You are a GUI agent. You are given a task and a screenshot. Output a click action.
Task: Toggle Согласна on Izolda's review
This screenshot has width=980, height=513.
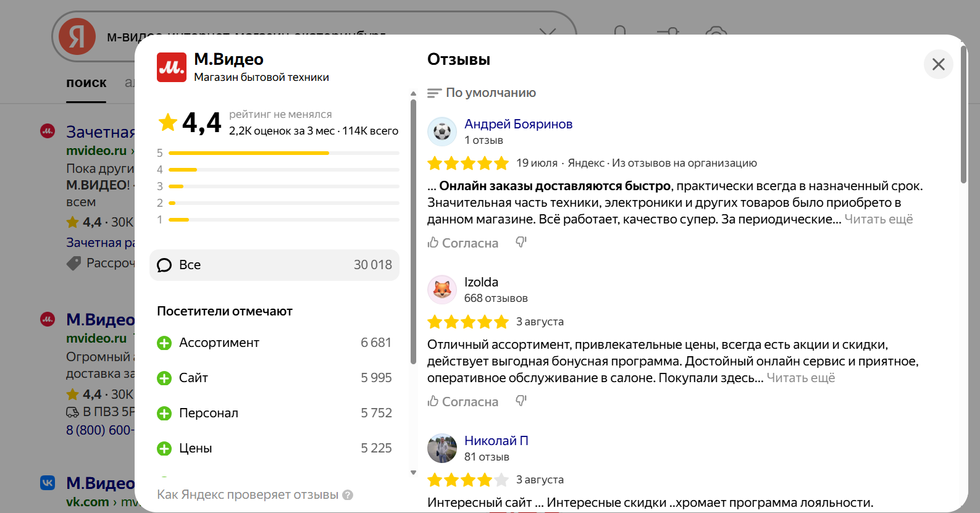pos(463,402)
